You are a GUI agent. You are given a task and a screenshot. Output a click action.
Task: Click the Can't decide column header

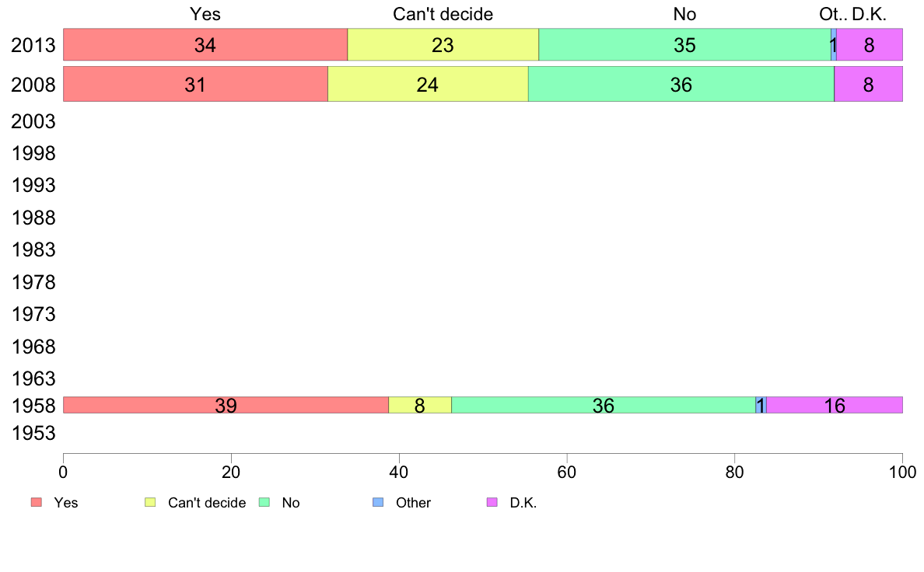[443, 14]
